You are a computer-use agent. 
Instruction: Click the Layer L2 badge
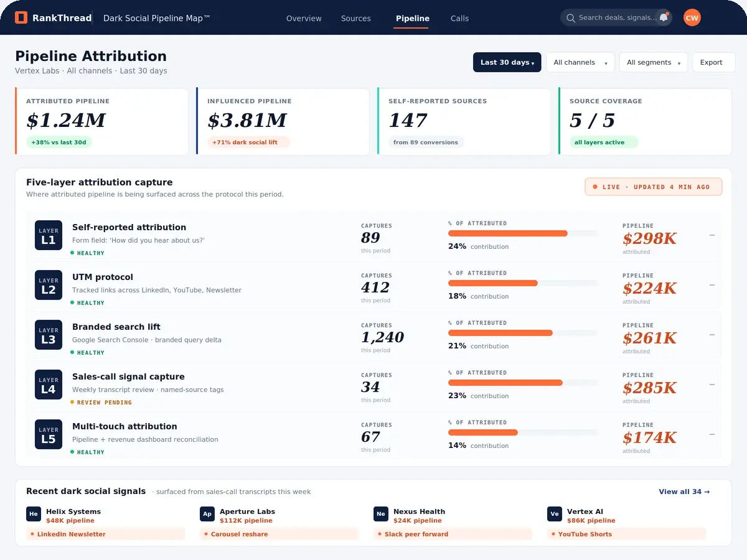pyautogui.click(x=49, y=285)
